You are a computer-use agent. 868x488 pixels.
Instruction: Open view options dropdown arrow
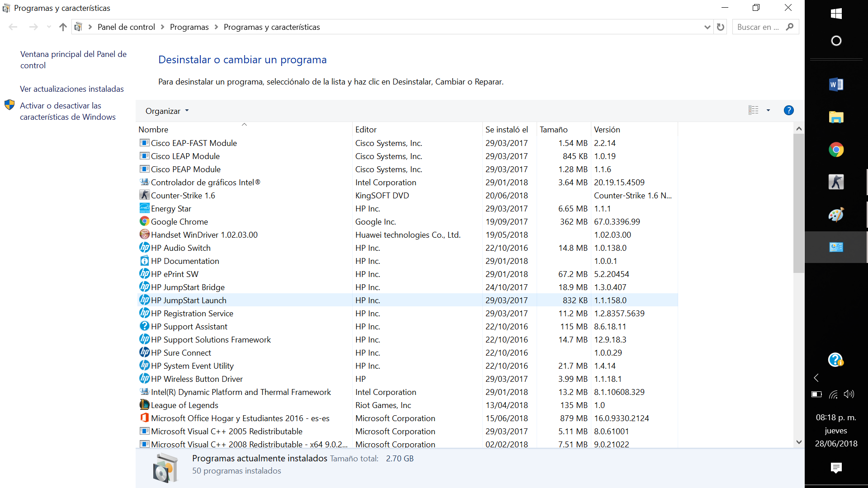[x=768, y=110]
